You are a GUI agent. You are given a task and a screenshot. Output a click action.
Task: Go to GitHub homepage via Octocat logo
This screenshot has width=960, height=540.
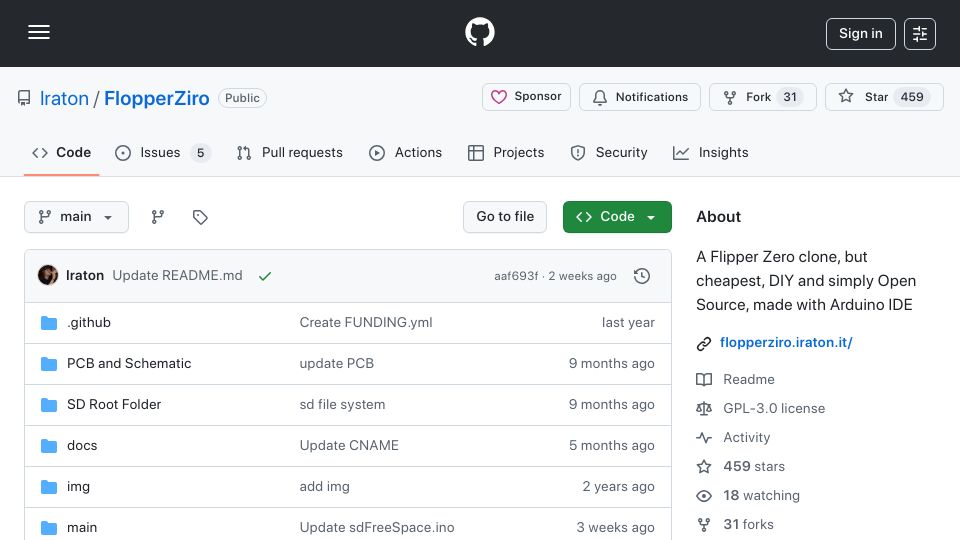(479, 32)
